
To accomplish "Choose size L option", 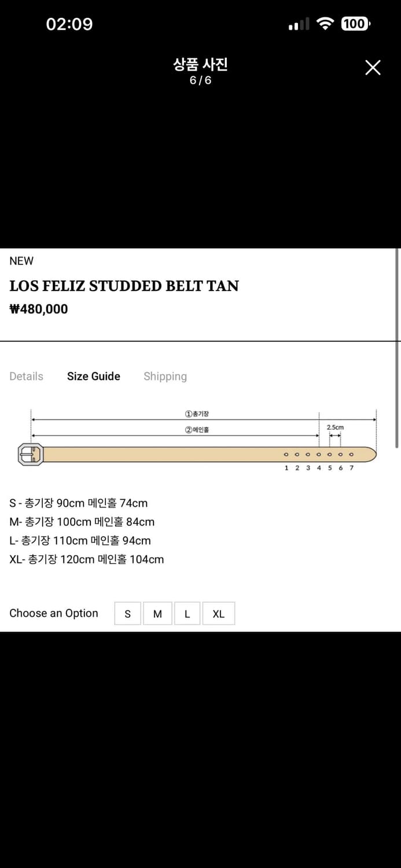I will pos(187,614).
